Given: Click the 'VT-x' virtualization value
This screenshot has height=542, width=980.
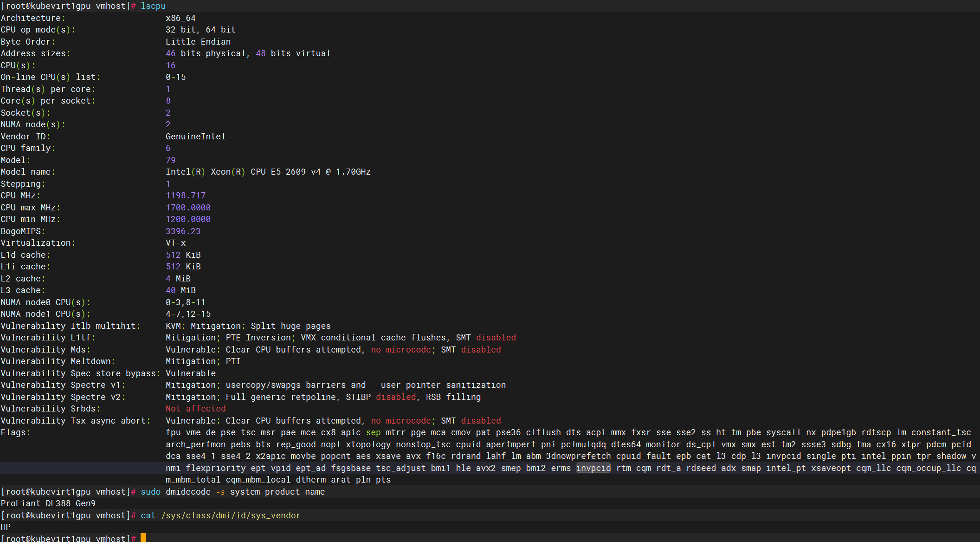Looking at the screenshot, I should tap(176, 243).
